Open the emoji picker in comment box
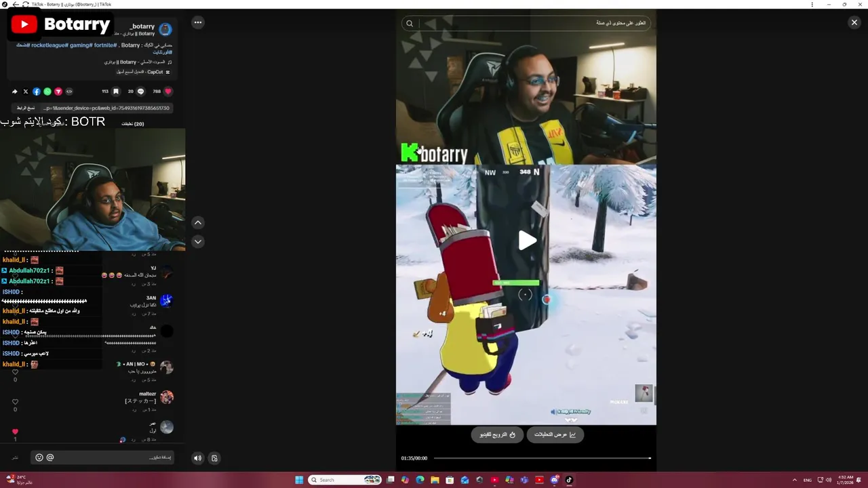The image size is (868, 488). (x=39, y=457)
